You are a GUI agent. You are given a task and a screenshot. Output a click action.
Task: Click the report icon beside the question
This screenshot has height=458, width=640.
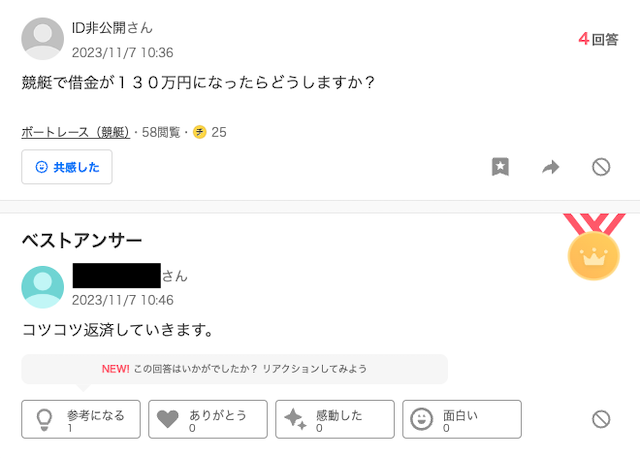point(601,167)
